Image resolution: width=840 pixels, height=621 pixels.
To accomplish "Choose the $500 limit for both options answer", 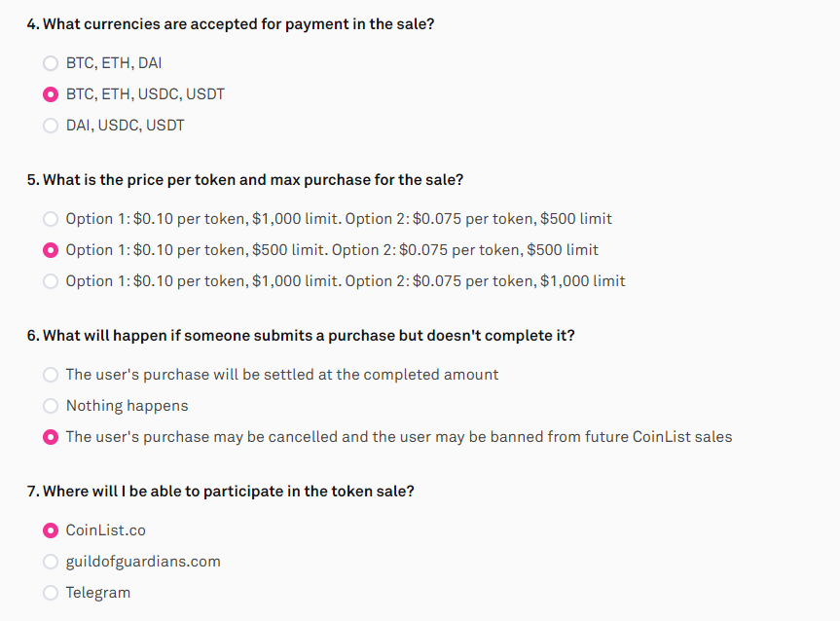I will pyautogui.click(x=50, y=249).
